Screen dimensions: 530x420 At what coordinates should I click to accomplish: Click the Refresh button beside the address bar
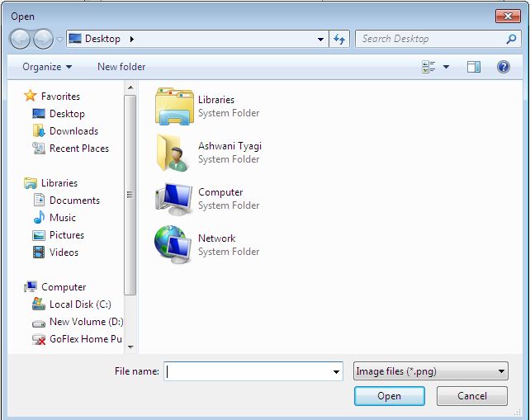pos(339,40)
